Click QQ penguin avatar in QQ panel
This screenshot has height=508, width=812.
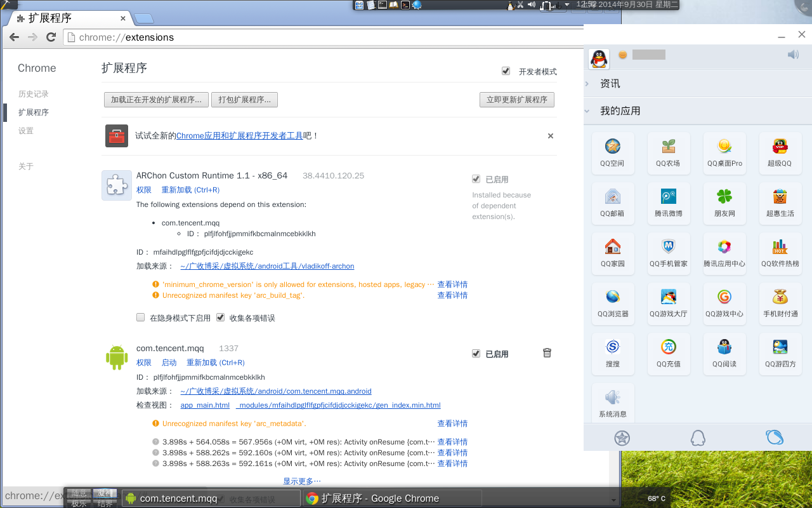(x=599, y=59)
